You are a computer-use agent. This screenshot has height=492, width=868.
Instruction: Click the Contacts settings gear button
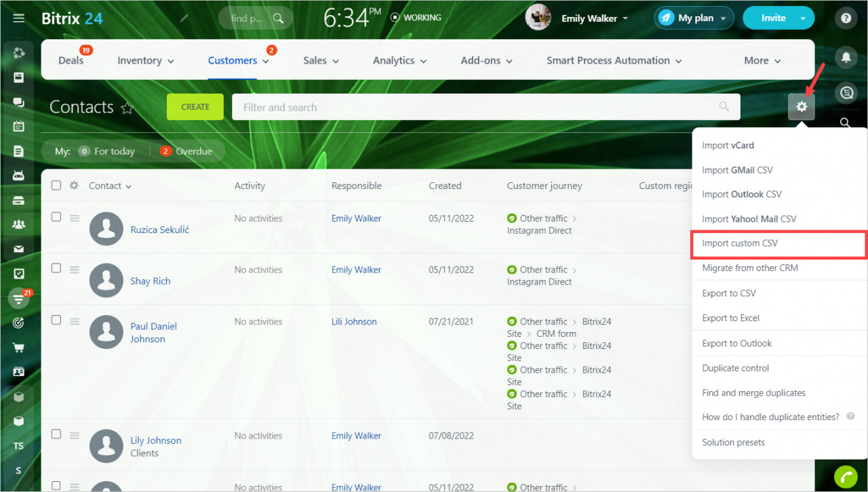(802, 106)
